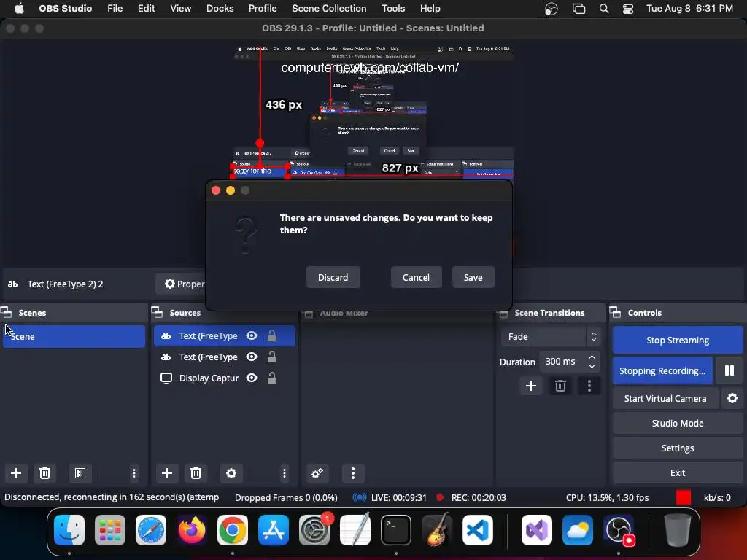Toggle visibility of Display Capture source

click(252, 378)
